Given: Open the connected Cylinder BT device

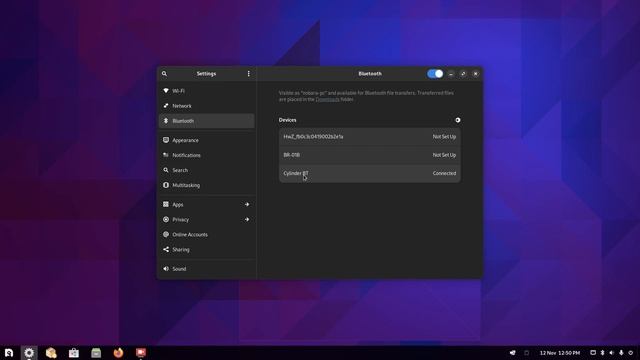Looking at the screenshot, I should point(370,173).
